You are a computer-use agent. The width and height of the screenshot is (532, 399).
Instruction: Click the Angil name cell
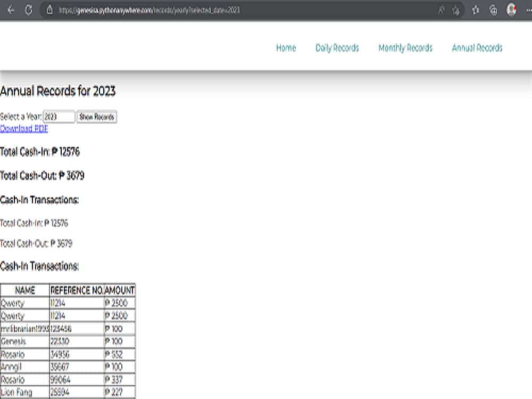[25, 367]
